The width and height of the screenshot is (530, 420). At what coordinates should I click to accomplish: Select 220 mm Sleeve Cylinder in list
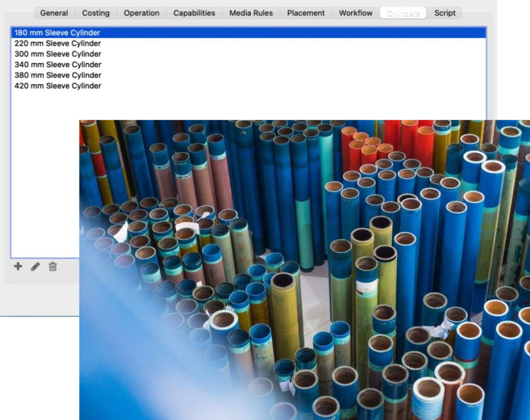[57, 43]
